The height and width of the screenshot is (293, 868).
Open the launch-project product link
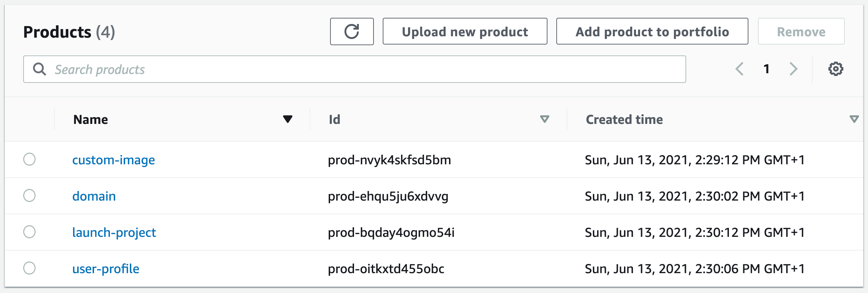114,232
